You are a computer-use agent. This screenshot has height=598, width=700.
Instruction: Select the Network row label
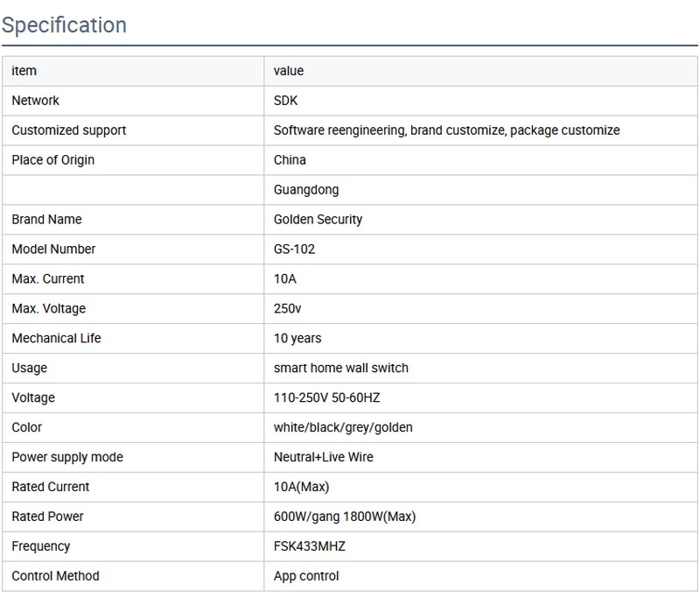36,101
